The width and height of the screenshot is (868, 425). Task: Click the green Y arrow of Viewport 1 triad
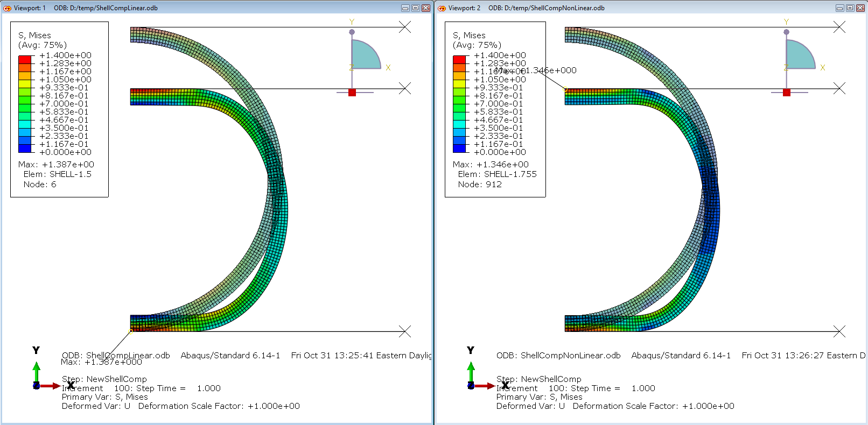[36, 372]
